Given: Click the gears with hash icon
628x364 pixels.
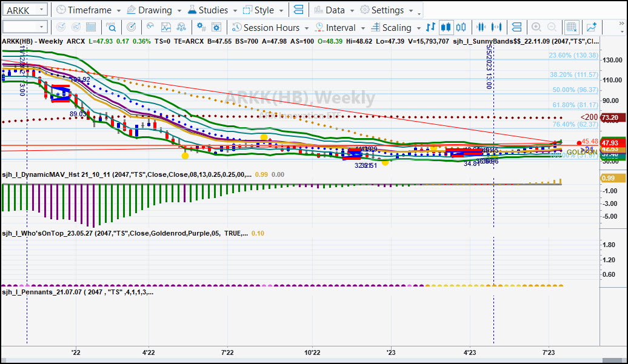Looking at the screenshot, I should click(x=201, y=27).
